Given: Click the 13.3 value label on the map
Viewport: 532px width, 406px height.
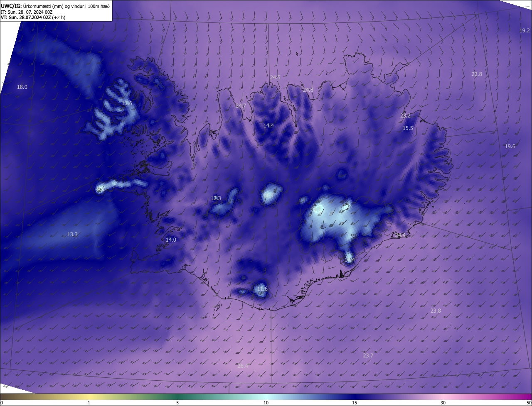Looking at the screenshot, I should click(x=72, y=235).
